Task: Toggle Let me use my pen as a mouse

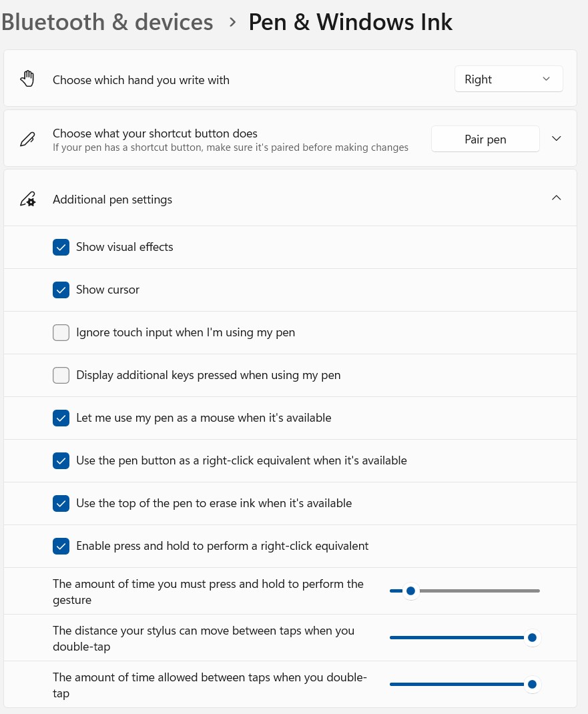Action: click(x=61, y=418)
